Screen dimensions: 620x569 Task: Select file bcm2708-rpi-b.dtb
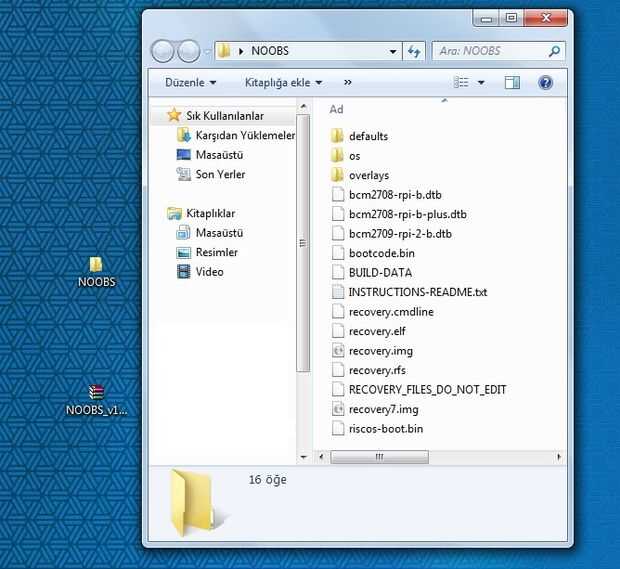[395, 195]
